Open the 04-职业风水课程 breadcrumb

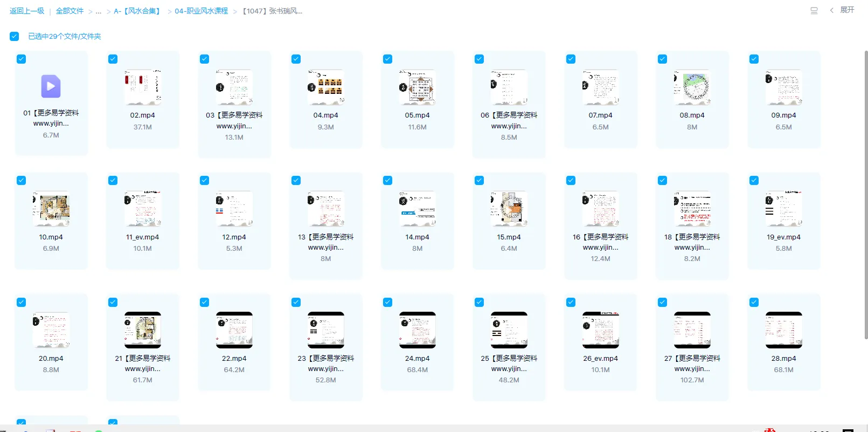pyautogui.click(x=202, y=11)
